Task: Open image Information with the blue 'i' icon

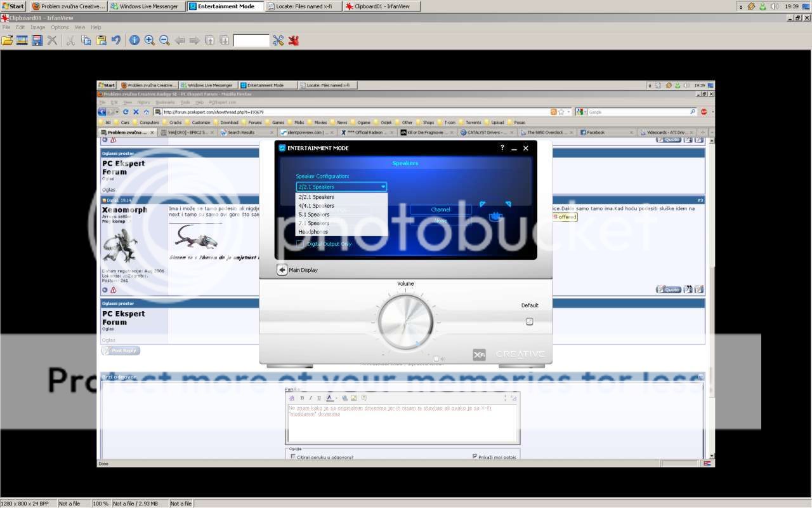Action: (x=134, y=40)
